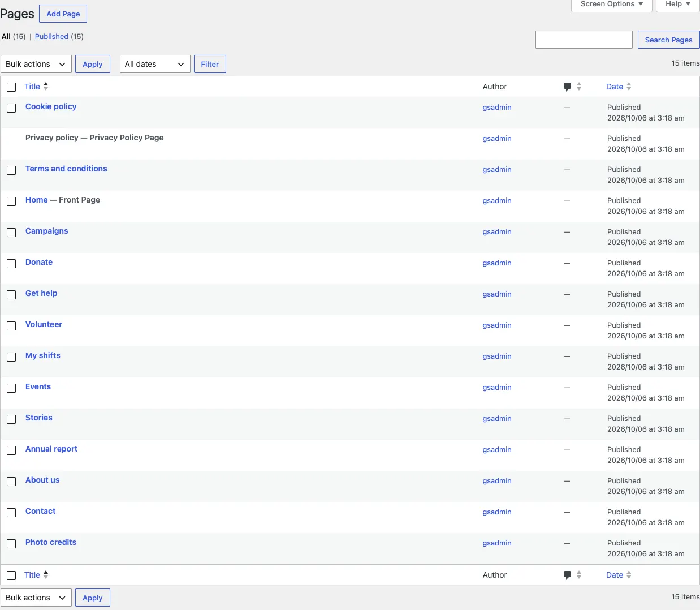
Task: Click sort arrows beside footer comments icon
Action: 579,575
